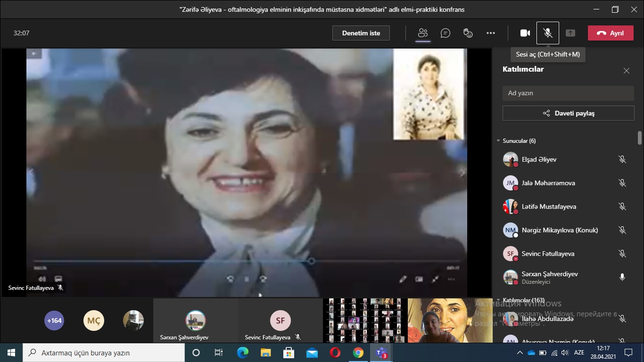Click Sevinc Fətullayeva's muted mic in list
This screenshot has width=644, height=362.
point(622,254)
